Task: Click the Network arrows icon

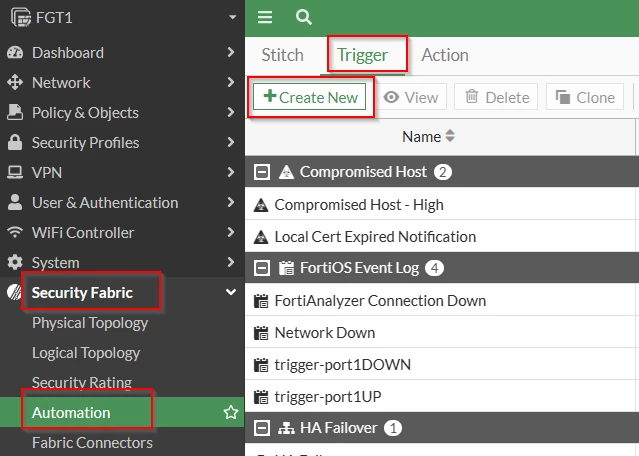Action: [x=15, y=82]
